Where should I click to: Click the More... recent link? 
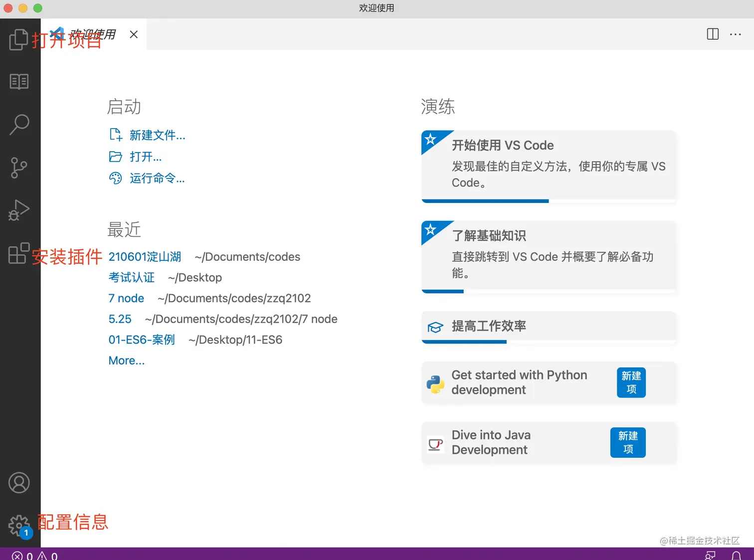tap(127, 361)
